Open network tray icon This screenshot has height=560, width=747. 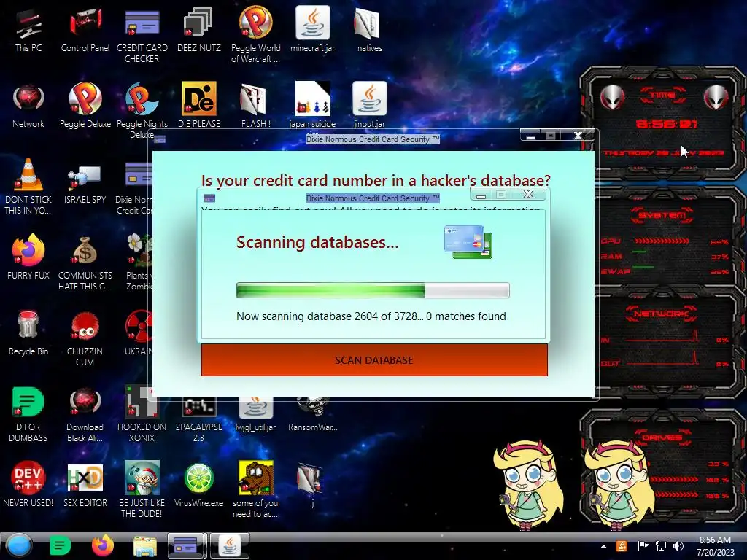(x=661, y=546)
